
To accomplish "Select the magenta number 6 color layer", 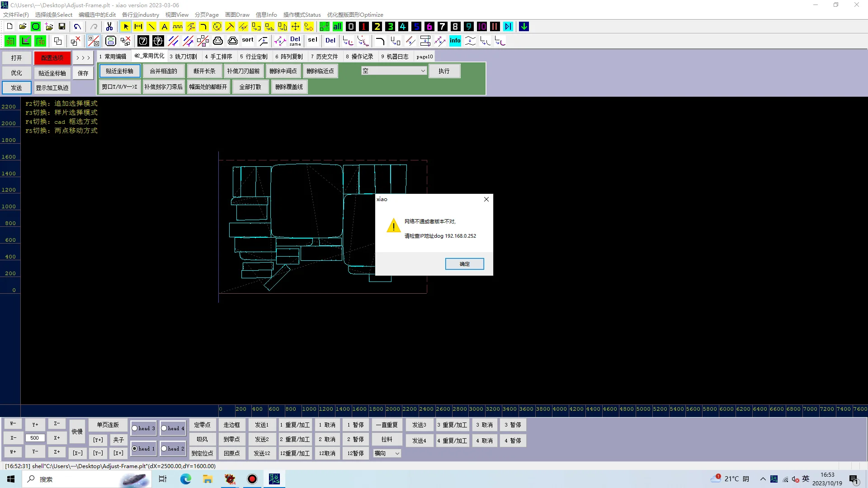I will pos(429,27).
